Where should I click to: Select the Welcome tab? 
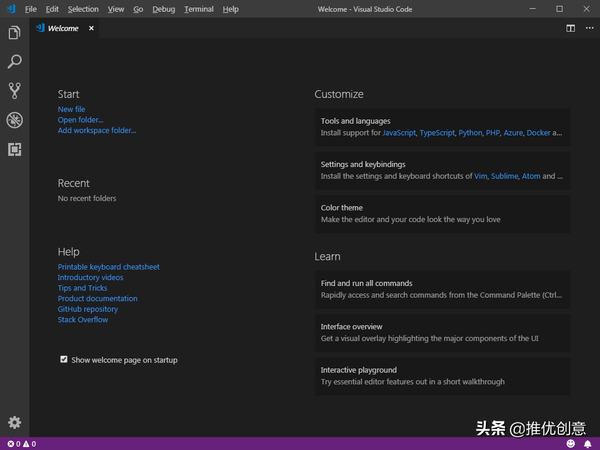click(x=63, y=28)
